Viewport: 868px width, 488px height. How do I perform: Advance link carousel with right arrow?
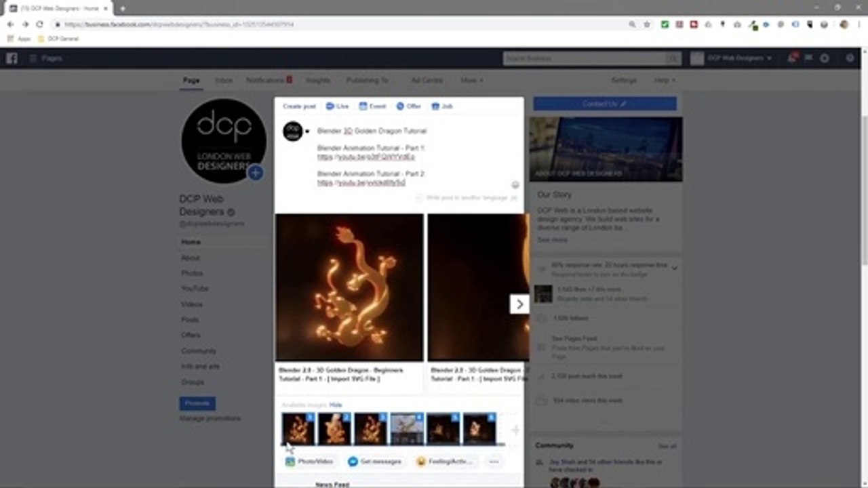pyautogui.click(x=519, y=304)
